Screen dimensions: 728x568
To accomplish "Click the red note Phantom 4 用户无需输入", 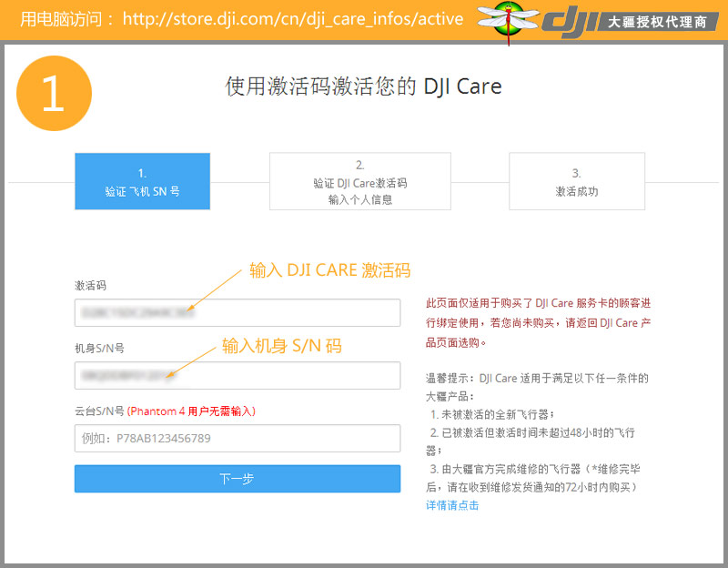I will coord(191,411).
